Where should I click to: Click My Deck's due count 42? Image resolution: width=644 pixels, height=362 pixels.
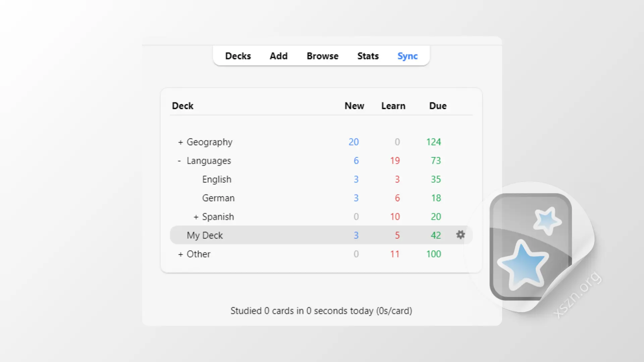(x=435, y=235)
